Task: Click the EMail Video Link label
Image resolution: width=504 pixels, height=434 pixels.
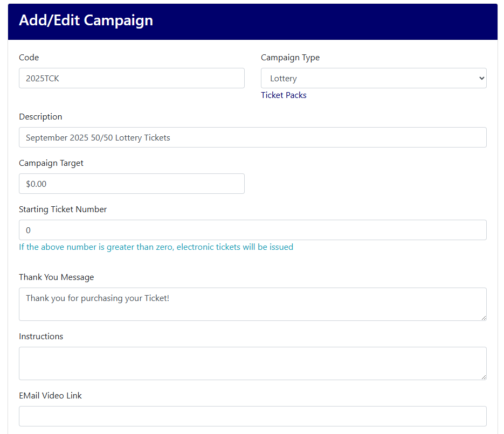Action: (50, 395)
